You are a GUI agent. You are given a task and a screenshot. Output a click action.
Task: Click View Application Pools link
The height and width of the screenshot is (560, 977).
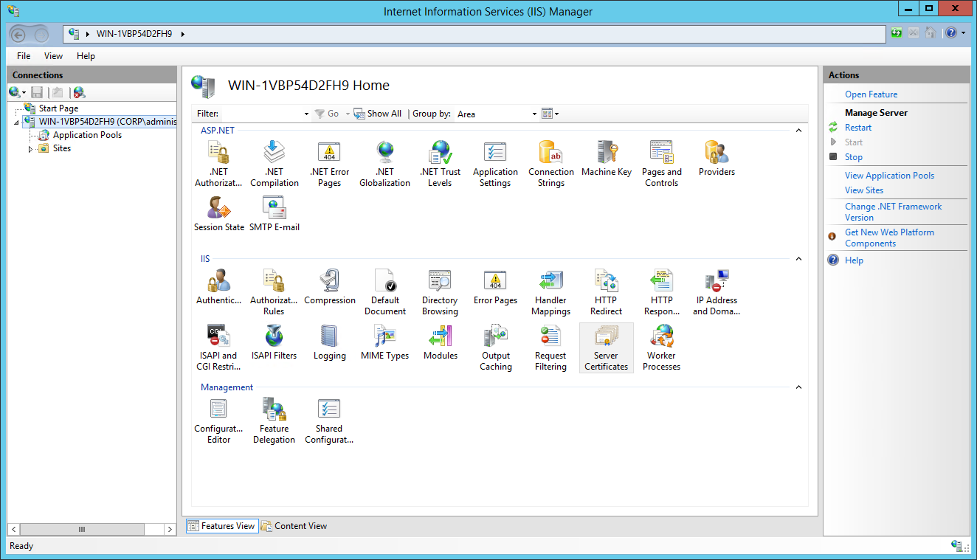pos(889,176)
